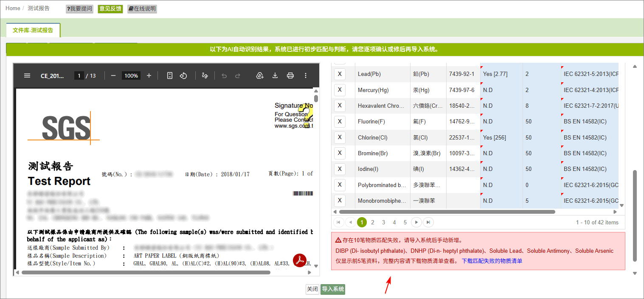Click right panel scrollbar up arrow
Image resolution: width=644 pixels, height=299 pixels.
[635, 67]
